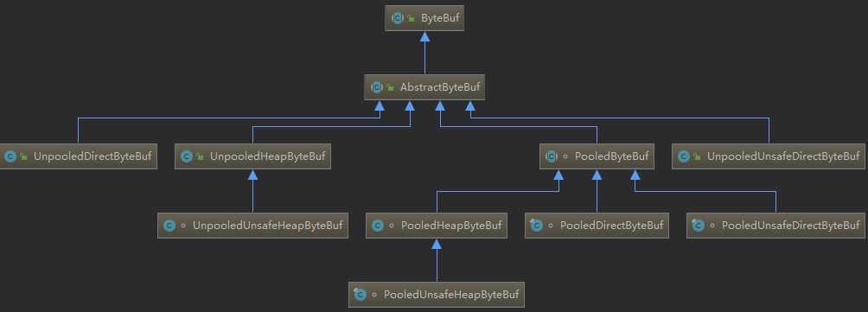Select the UnpooledUnsafeDirectByteBuf node label

click(x=782, y=156)
